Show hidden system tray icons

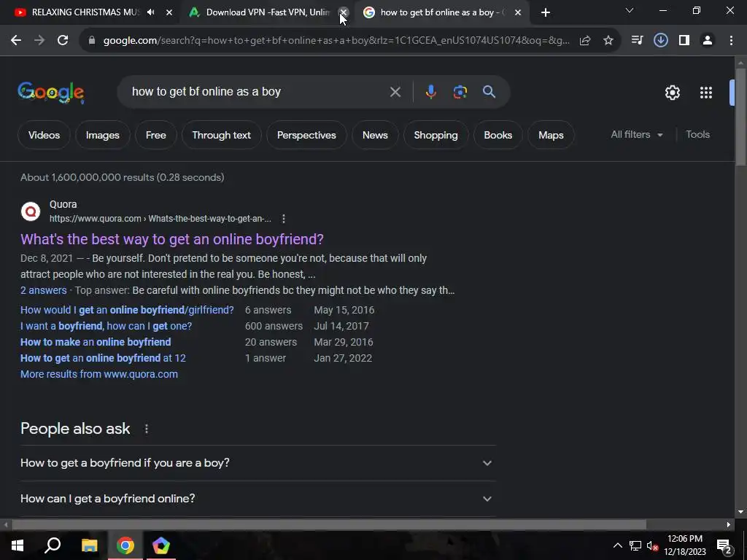tap(617, 545)
